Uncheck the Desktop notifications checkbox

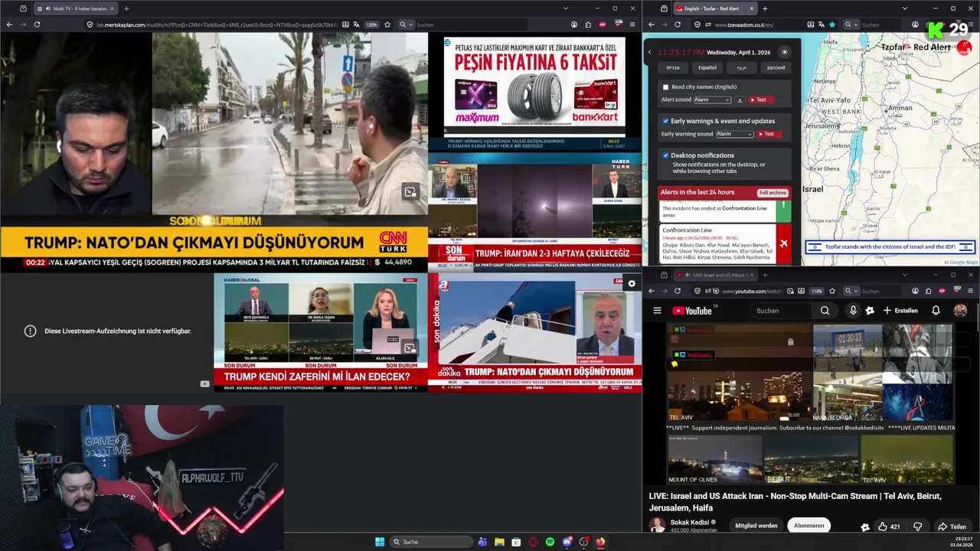coord(665,155)
